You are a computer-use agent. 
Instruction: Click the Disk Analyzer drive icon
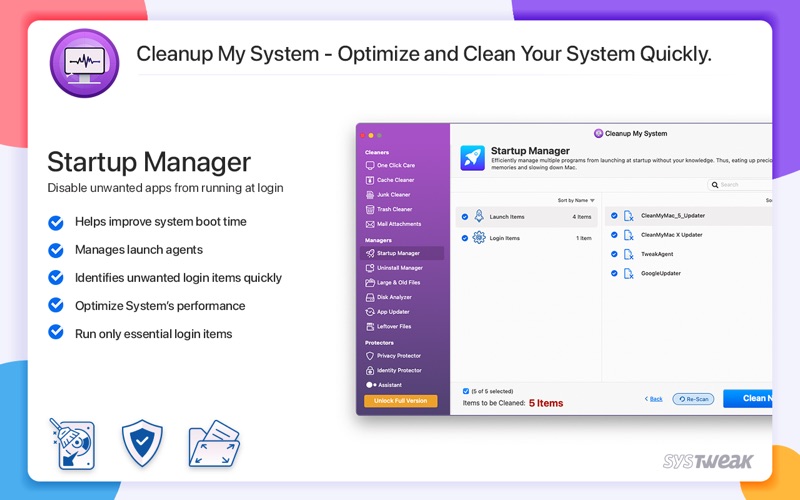[x=370, y=297]
